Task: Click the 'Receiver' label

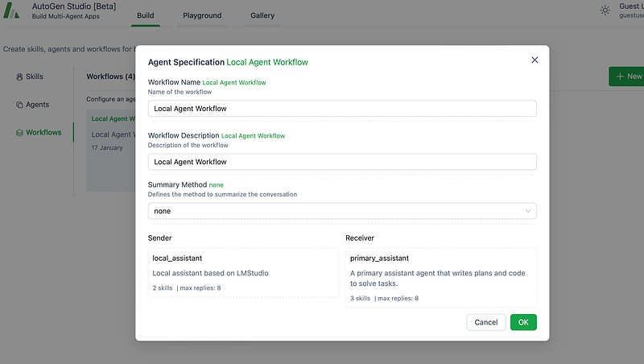Action: click(x=360, y=238)
